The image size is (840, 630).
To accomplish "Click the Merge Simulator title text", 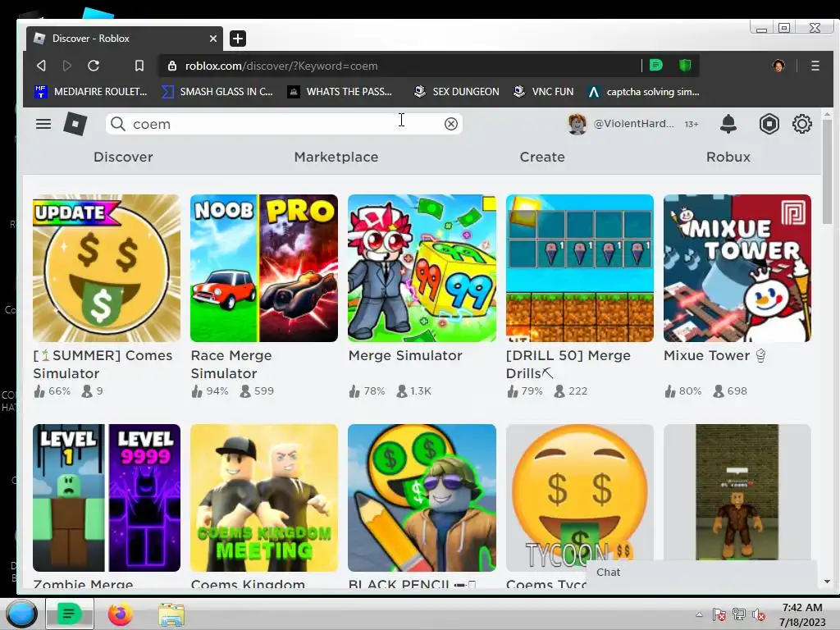I will (x=405, y=356).
